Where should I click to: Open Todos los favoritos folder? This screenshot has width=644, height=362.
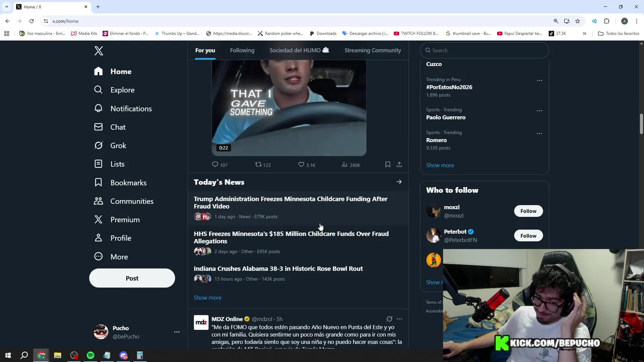618,34
